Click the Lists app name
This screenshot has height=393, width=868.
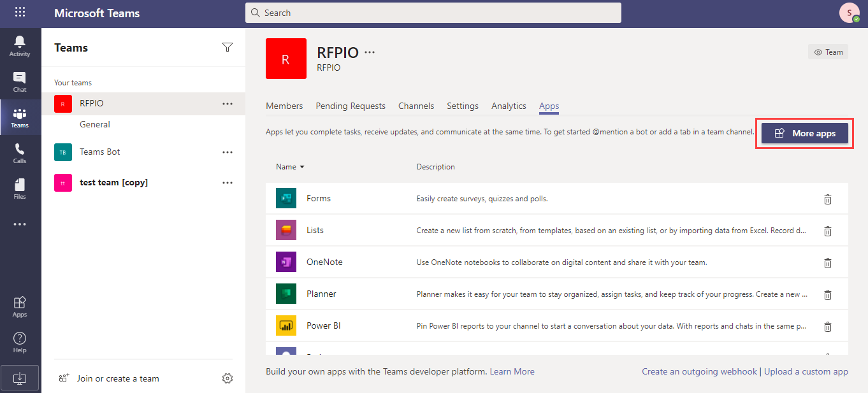coord(315,230)
